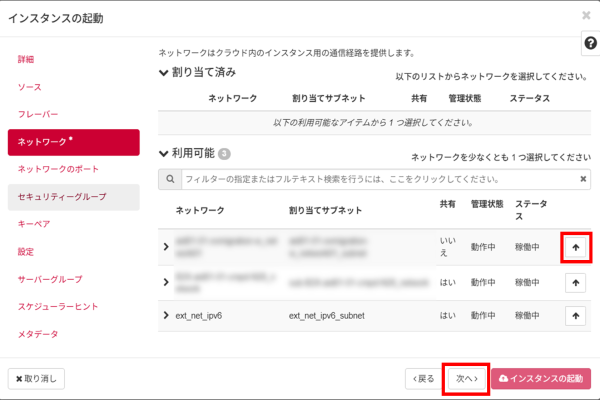Expand the second network row details
This screenshot has height=400, width=600.
tap(166, 283)
